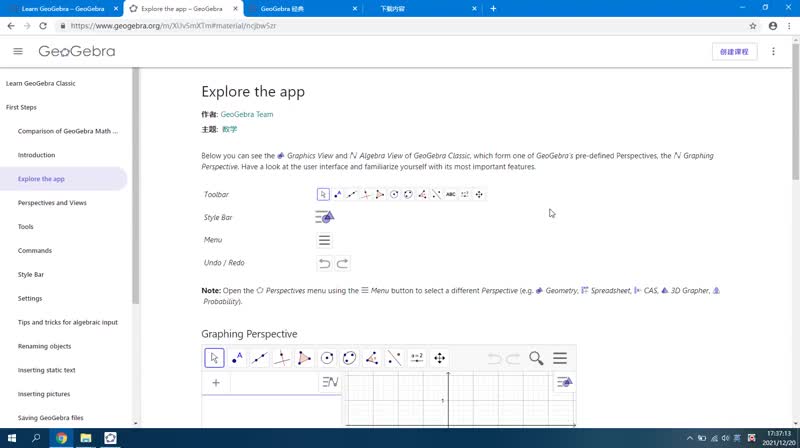Click the applet Undo arrow
800x448 pixels.
tap(494, 359)
